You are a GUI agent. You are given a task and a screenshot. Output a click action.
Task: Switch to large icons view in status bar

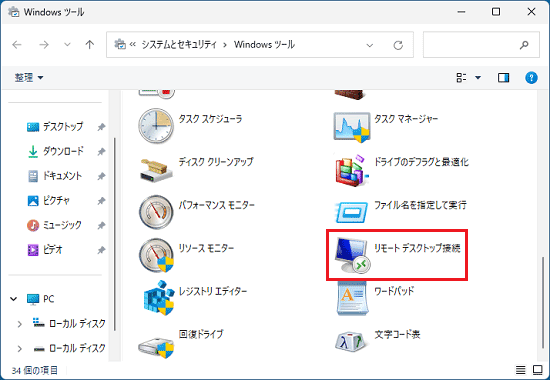[x=538, y=369]
